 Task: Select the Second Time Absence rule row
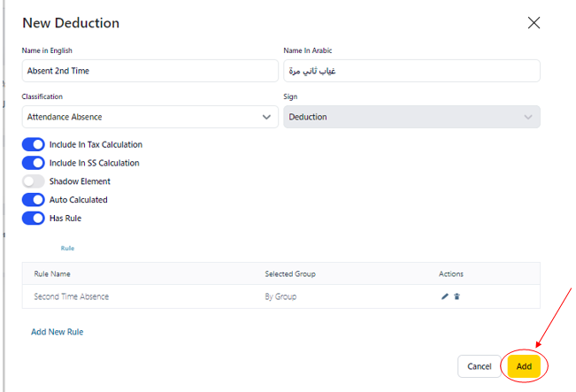(x=72, y=296)
